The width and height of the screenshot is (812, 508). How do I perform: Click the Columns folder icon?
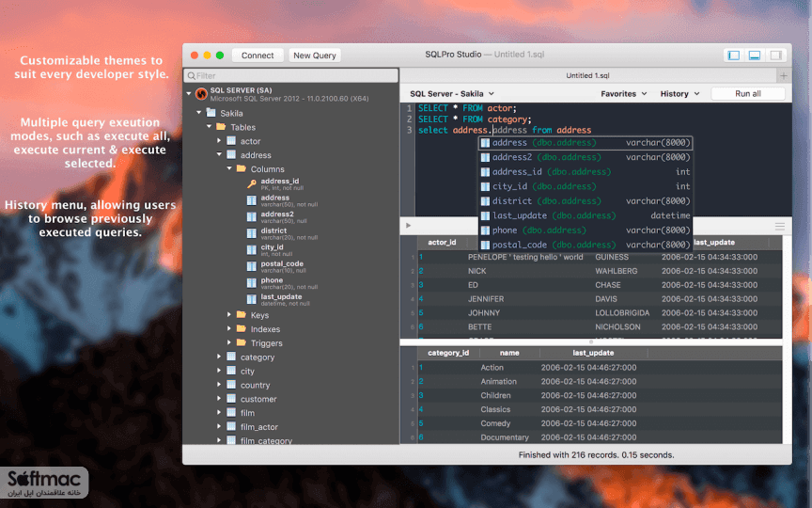[x=242, y=169]
